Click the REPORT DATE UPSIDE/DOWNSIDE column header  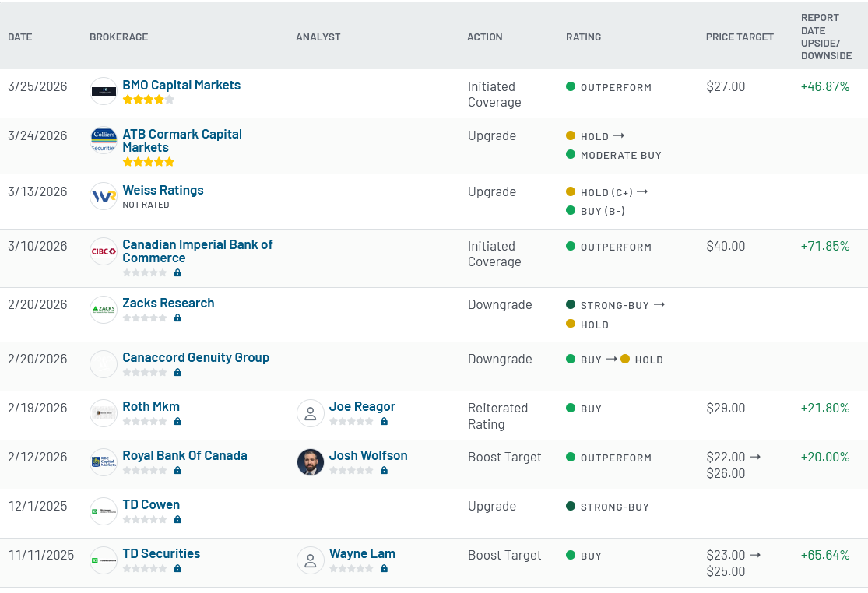click(x=827, y=37)
